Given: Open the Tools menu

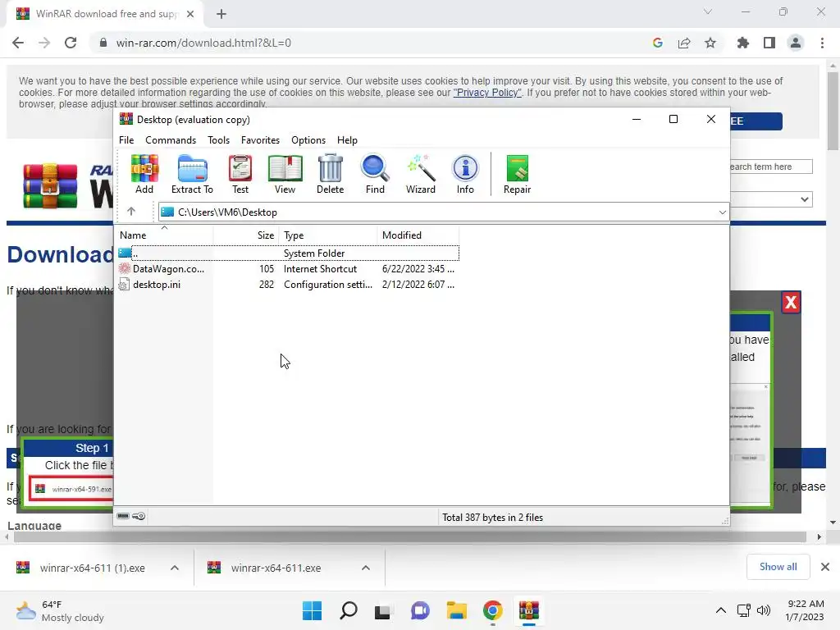Looking at the screenshot, I should click(x=218, y=139).
